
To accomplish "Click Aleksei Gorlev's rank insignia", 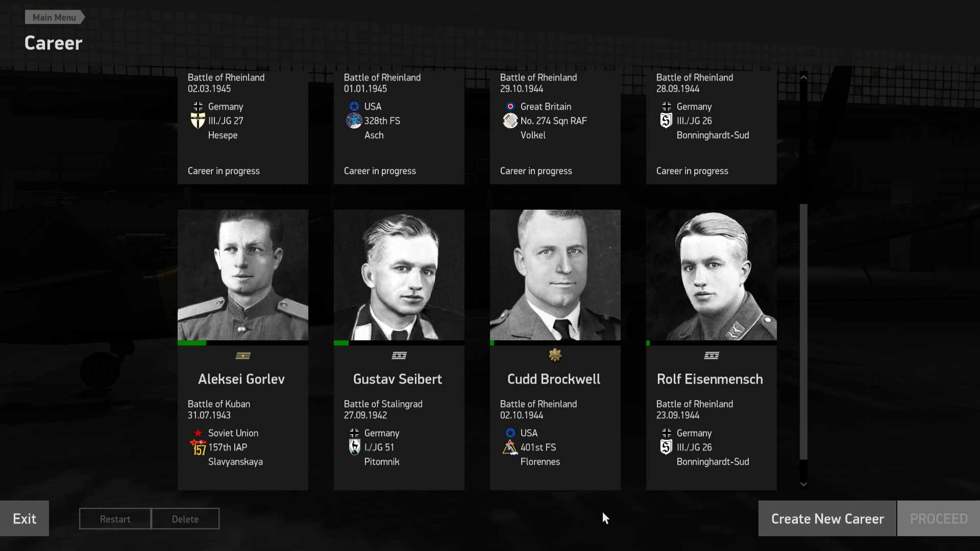I will click(243, 356).
